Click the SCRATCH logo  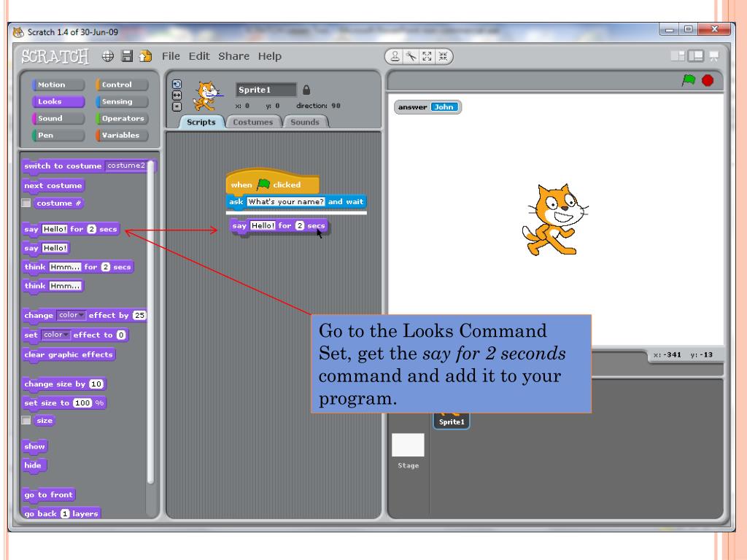55,57
